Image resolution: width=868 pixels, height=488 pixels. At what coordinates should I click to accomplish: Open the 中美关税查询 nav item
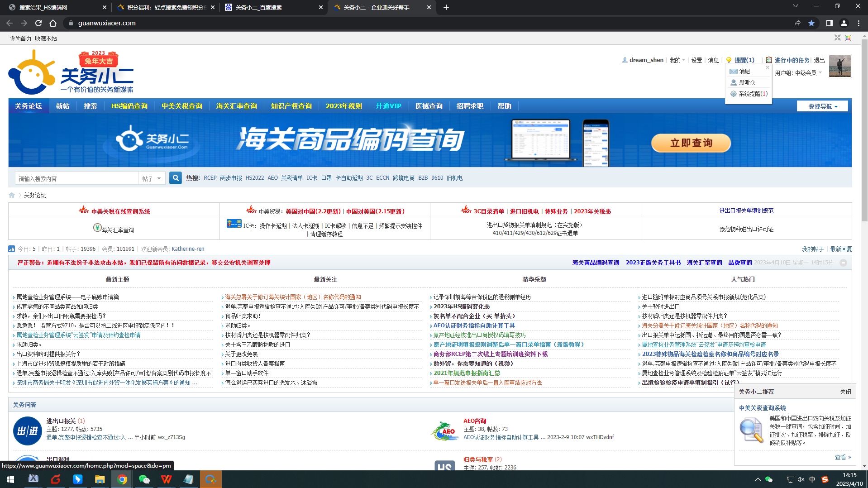182,106
